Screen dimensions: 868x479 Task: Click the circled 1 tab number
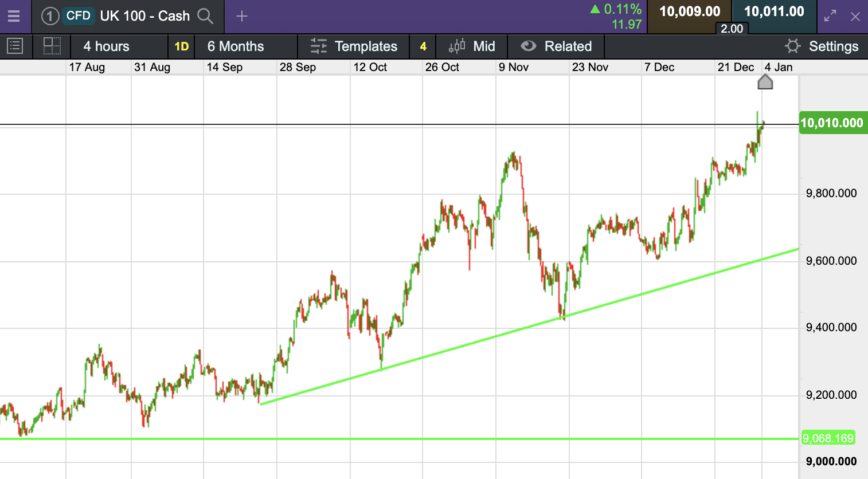tap(50, 16)
